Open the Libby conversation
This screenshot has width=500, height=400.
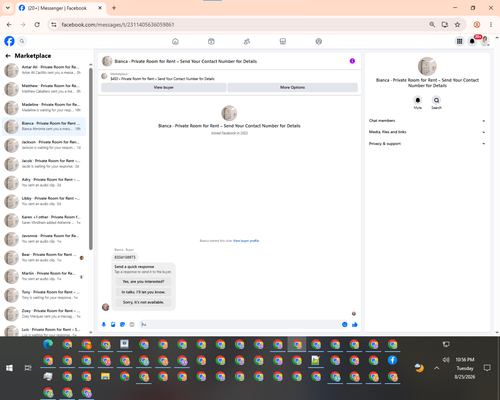tap(45, 201)
